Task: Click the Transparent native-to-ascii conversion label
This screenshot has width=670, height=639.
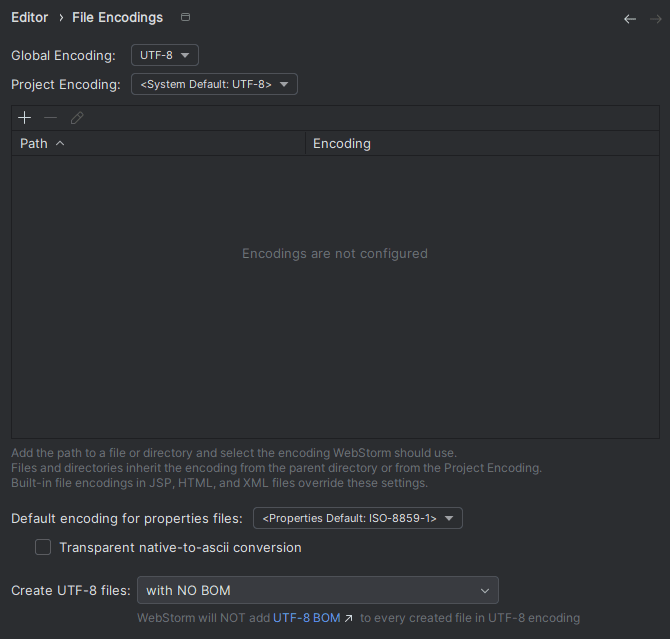Action: 180,547
